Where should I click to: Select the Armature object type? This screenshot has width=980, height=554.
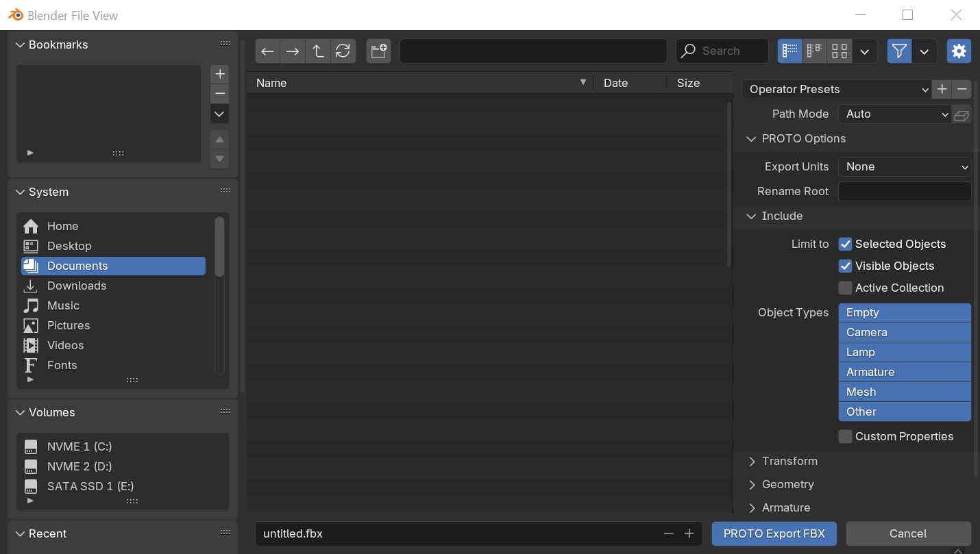905,373
